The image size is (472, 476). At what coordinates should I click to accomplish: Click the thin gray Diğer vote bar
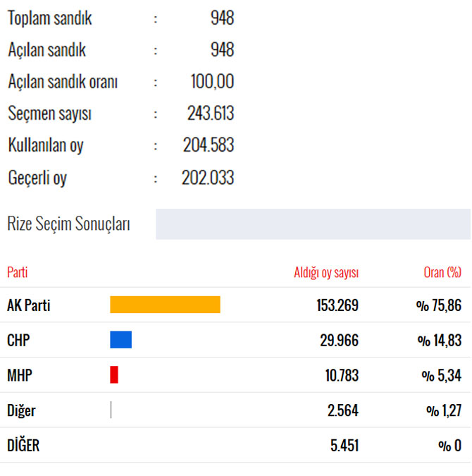111,410
